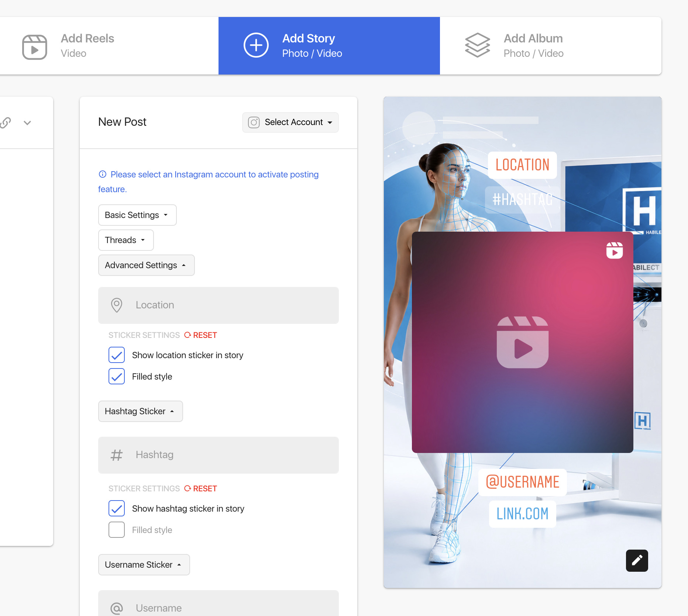Uncheck location Filled style checkbox
The height and width of the screenshot is (616, 688).
[x=117, y=376]
